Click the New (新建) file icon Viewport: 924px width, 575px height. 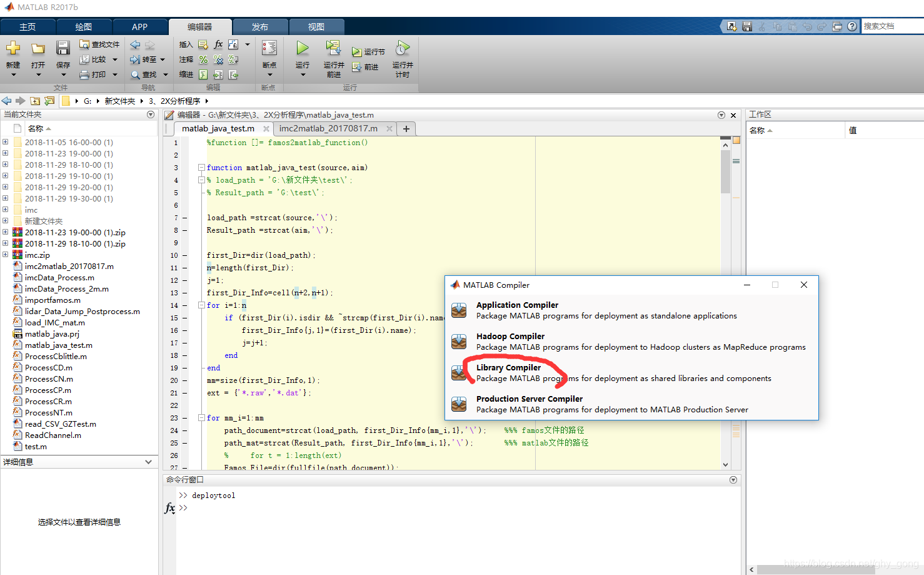pos(13,48)
